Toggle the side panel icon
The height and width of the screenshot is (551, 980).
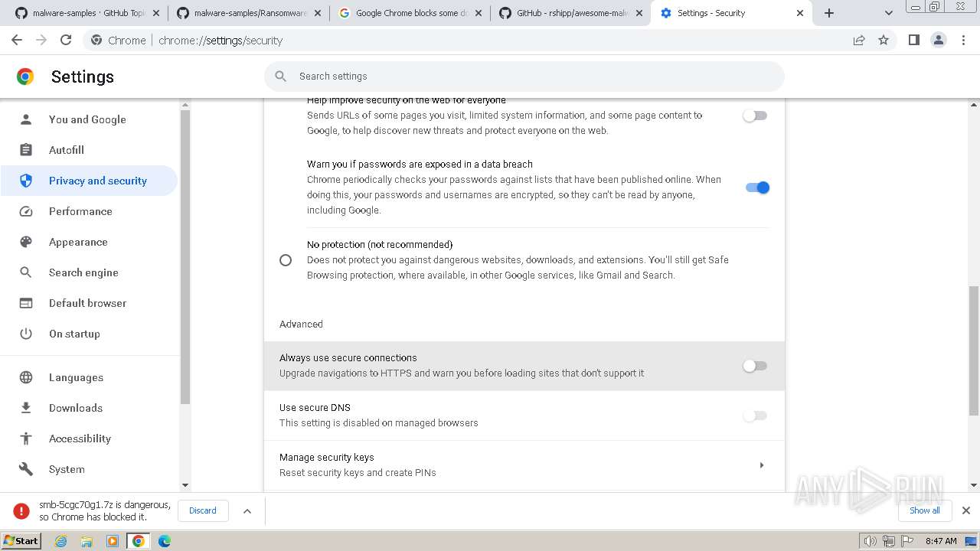(913, 41)
